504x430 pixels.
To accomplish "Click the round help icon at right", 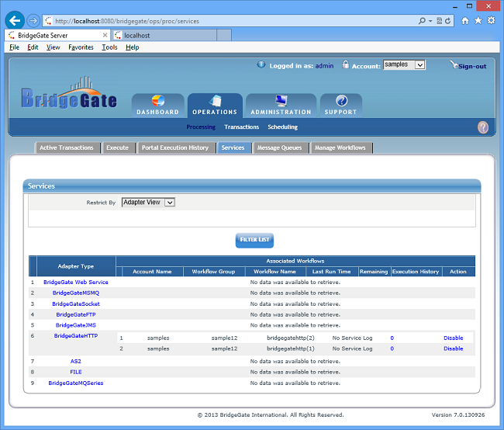I will click(x=482, y=127).
